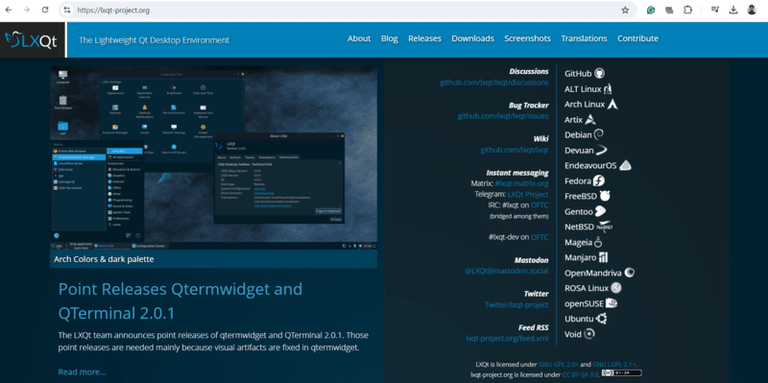Open the Wiki github.com/lxqt/lxqt link

click(514, 150)
